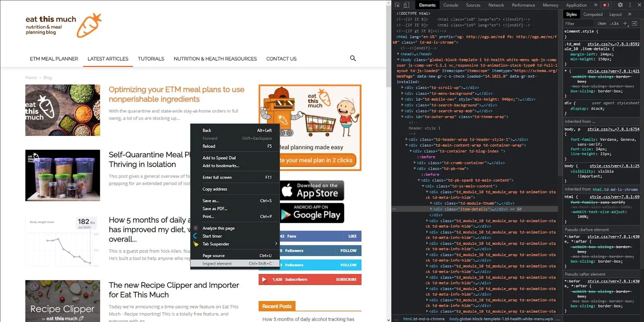The height and width of the screenshot is (322, 644).
Task: Expand the head node in the DOM tree
Action: click(x=398, y=54)
